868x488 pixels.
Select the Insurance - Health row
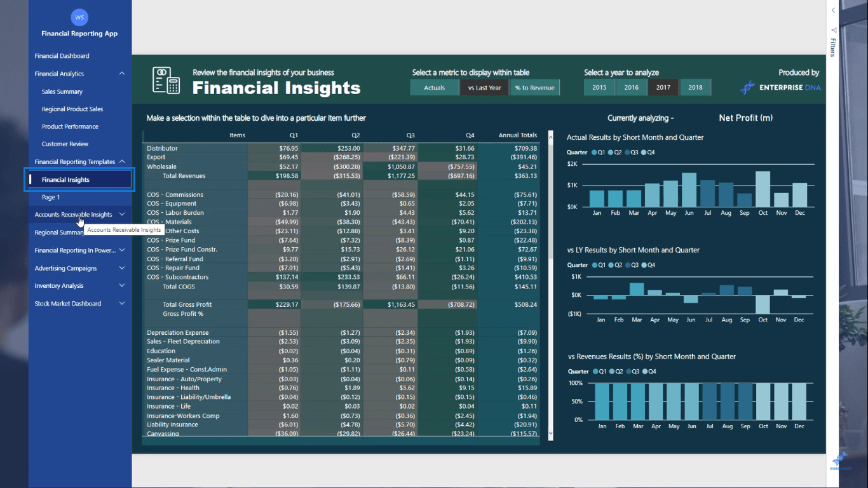pos(341,388)
